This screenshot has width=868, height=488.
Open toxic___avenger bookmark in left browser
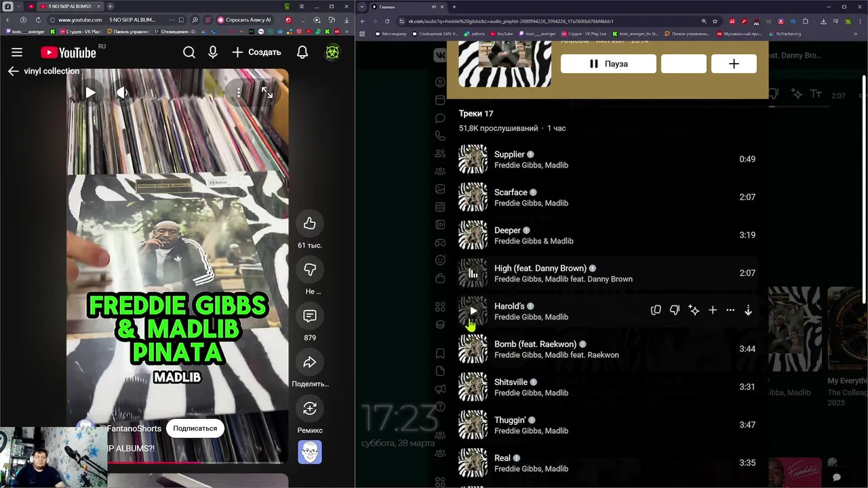[25, 32]
